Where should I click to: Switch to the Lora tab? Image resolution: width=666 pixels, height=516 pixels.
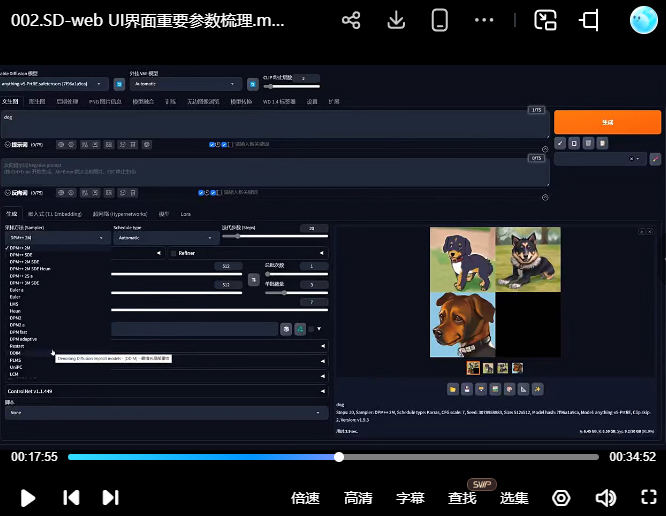pos(186,213)
